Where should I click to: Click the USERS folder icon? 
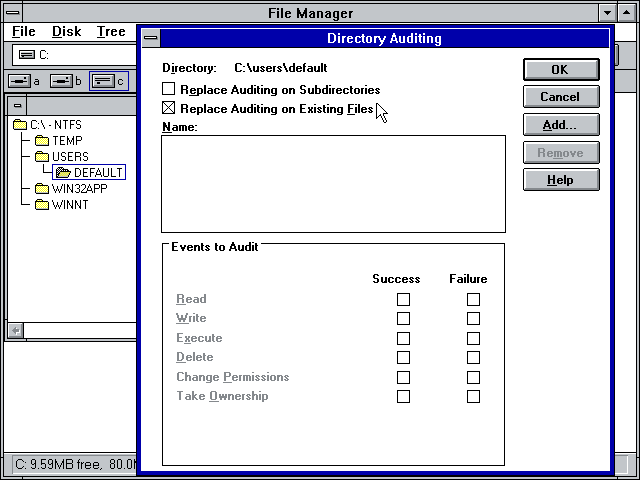click(42, 157)
